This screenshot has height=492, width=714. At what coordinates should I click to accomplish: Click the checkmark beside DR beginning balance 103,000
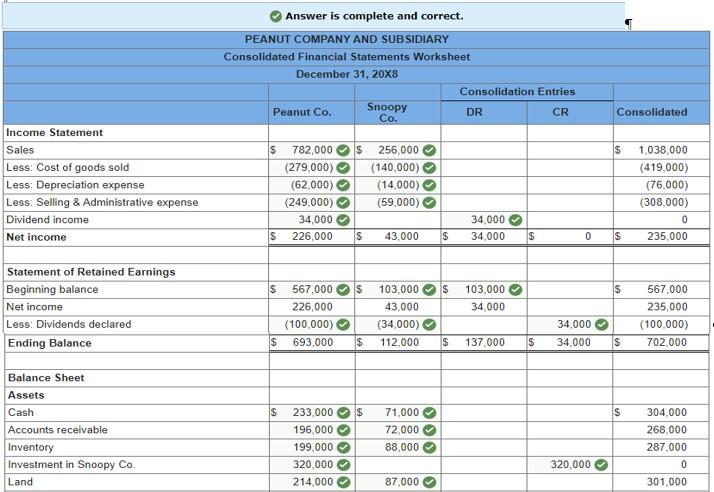coord(515,290)
